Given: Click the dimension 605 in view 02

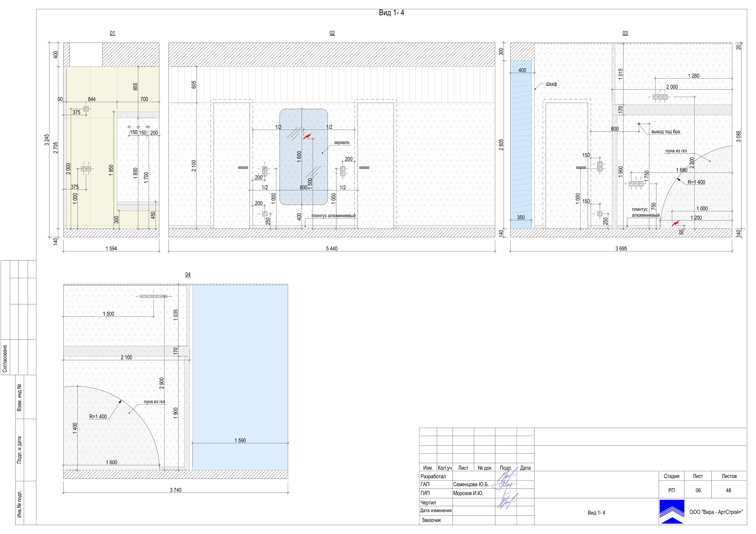Looking at the screenshot, I should (x=194, y=85).
